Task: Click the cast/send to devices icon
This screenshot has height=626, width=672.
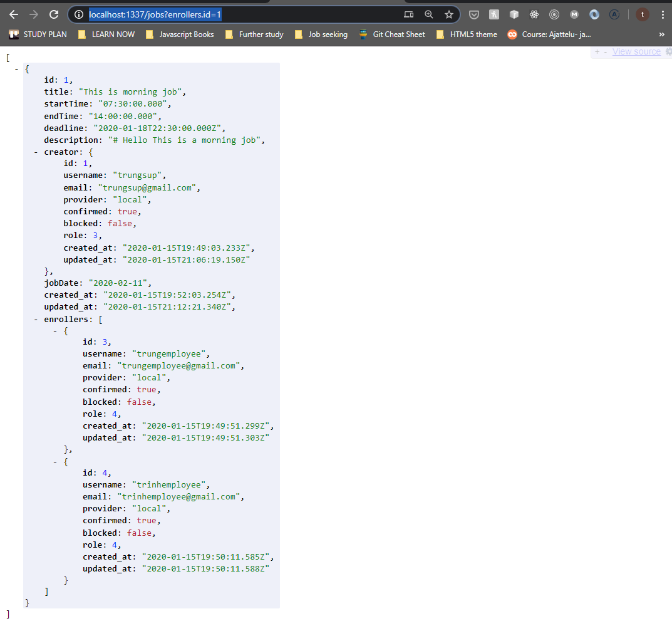Action: pyautogui.click(x=408, y=14)
